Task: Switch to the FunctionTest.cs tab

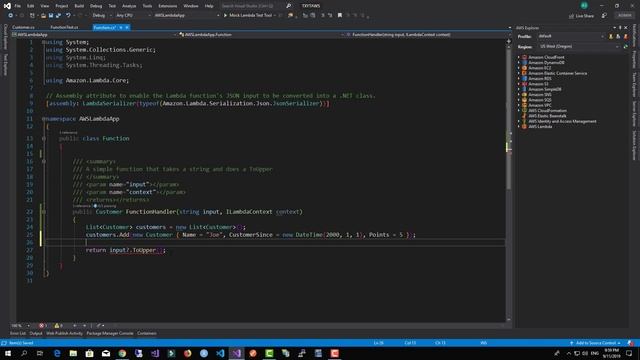Action: pos(64,27)
